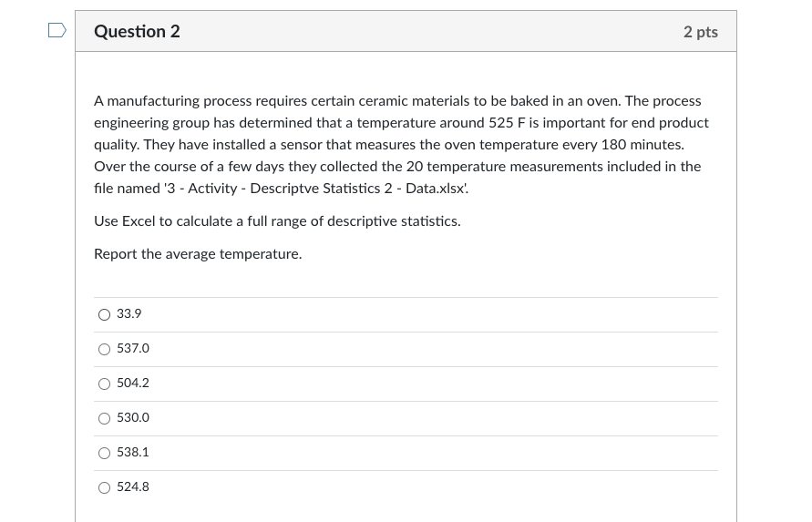
Task: Pick the 504.2 radio button
Action: [105, 384]
